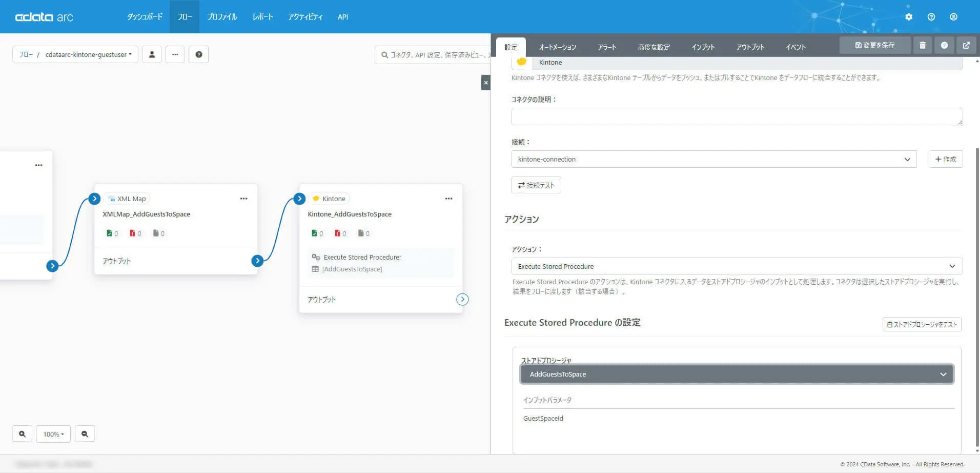
Task: Switch to the オートメーション tab
Action: coord(557,47)
